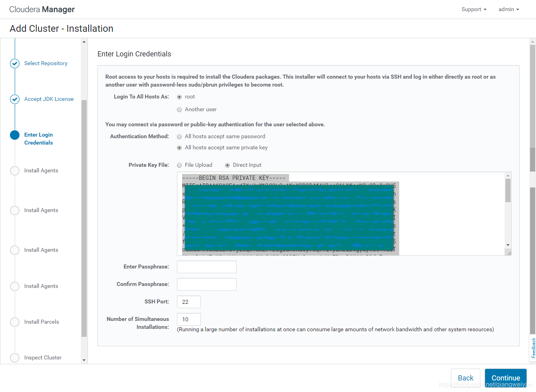Viewport: 536px width, 392px height.
Task: Click the private key textarea resize handle
Action: [508, 253]
